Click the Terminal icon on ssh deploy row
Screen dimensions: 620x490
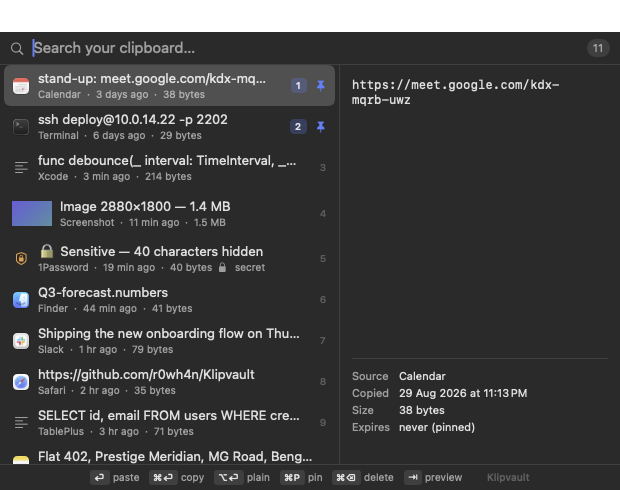pyautogui.click(x=21, y=127)
